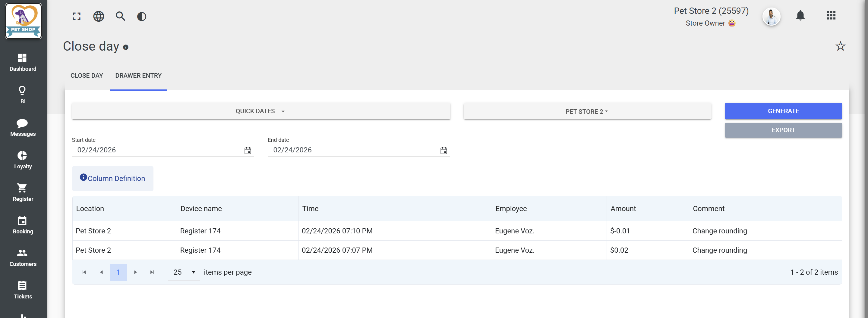The image size is (868, 318).
Task: Mark page as favorite with star
Action: (840, 46)
